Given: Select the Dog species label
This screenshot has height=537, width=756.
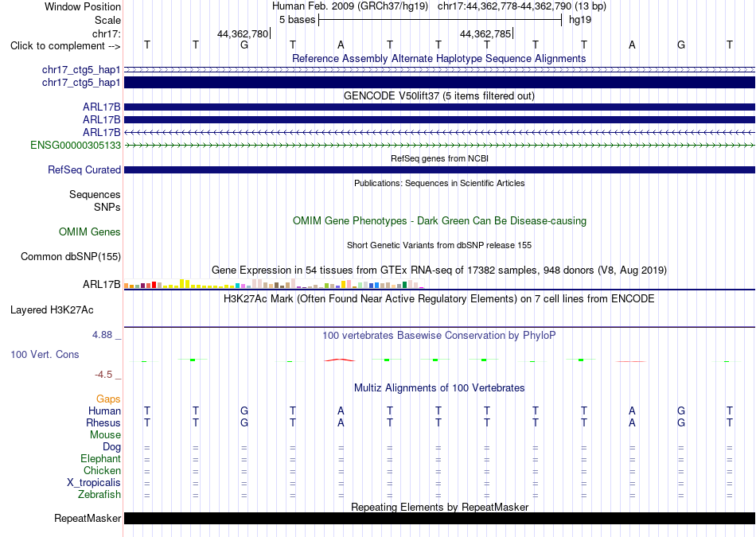Looking at the screenshot, I should pos(111,447).
